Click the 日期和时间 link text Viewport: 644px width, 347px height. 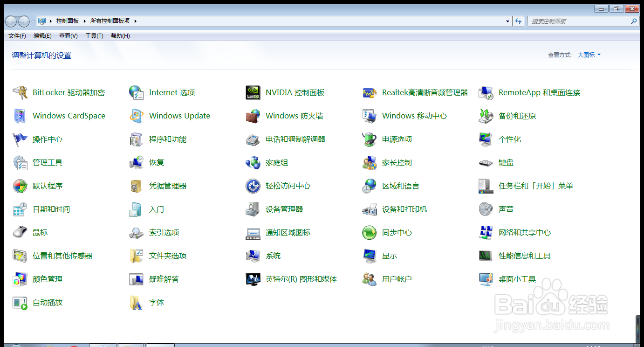(x=51, y=209)
